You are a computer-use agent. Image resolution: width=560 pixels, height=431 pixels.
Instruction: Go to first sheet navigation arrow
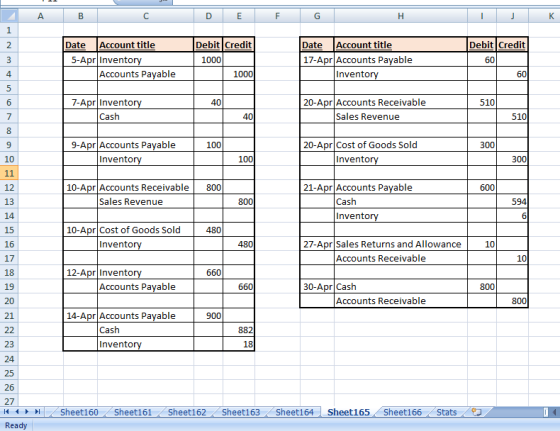(6, 412)
